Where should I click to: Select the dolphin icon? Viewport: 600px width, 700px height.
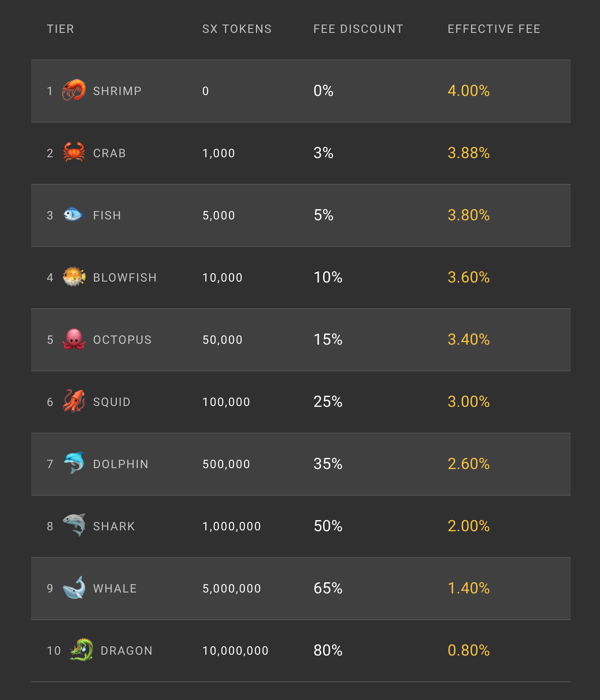[74, 463]
